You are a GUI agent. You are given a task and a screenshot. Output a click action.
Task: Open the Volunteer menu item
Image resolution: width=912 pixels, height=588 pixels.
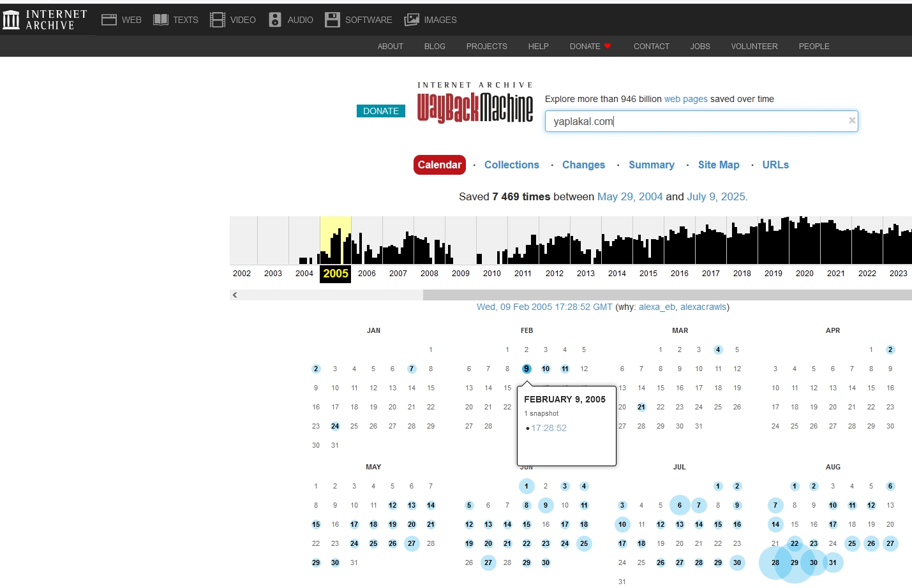[754, 47]
